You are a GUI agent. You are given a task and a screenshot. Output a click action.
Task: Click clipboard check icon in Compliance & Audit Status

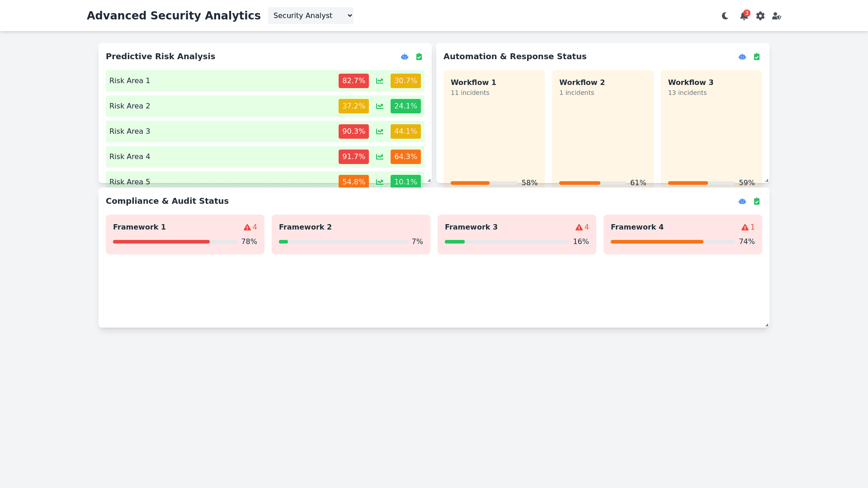click(757, 202)
